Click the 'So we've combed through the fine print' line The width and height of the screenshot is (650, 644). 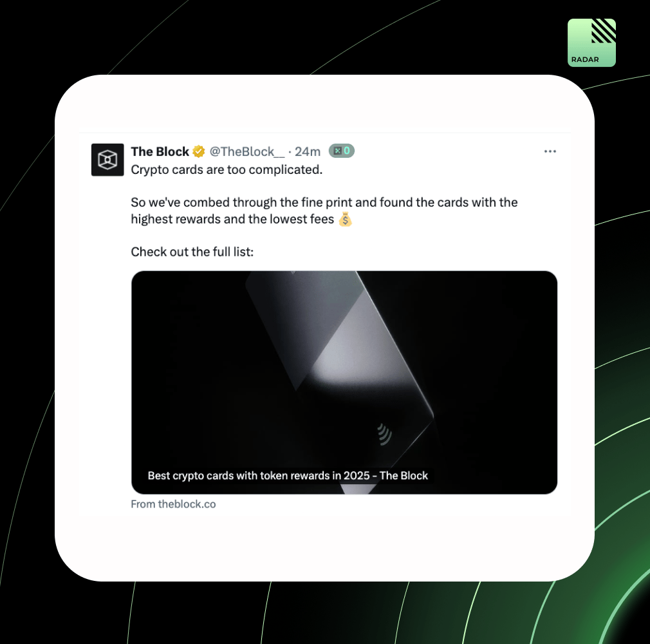324,202
